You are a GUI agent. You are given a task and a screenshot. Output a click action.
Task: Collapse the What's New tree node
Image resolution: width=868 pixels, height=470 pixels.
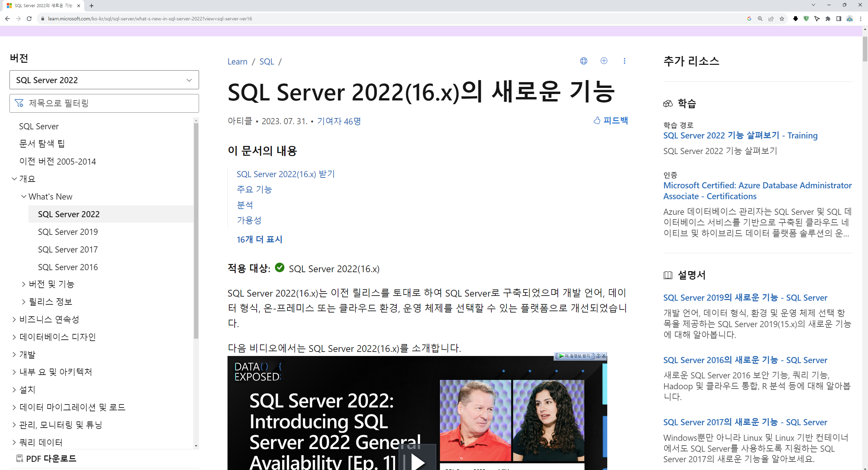[24, 196]
